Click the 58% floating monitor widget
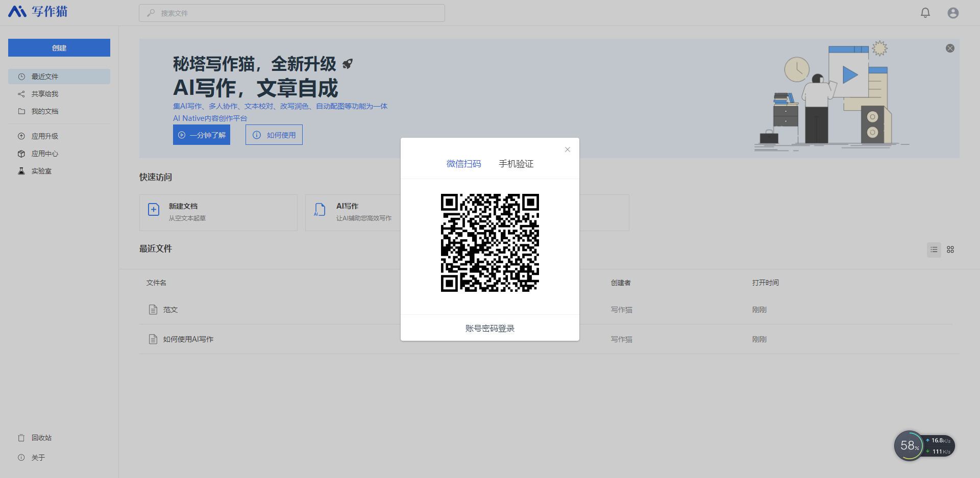The height and width of the screenshot is (478, 980). coord(909,446)
